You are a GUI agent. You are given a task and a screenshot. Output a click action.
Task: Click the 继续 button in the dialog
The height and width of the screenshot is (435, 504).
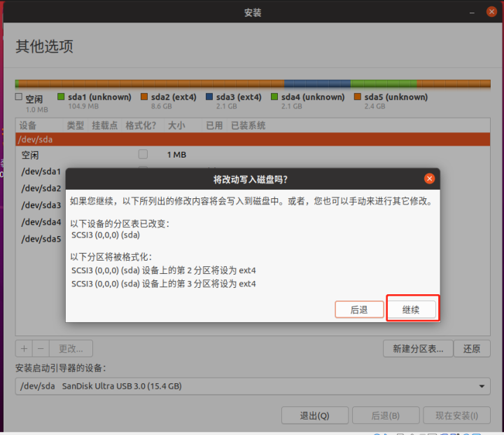[x=411, y=310]
